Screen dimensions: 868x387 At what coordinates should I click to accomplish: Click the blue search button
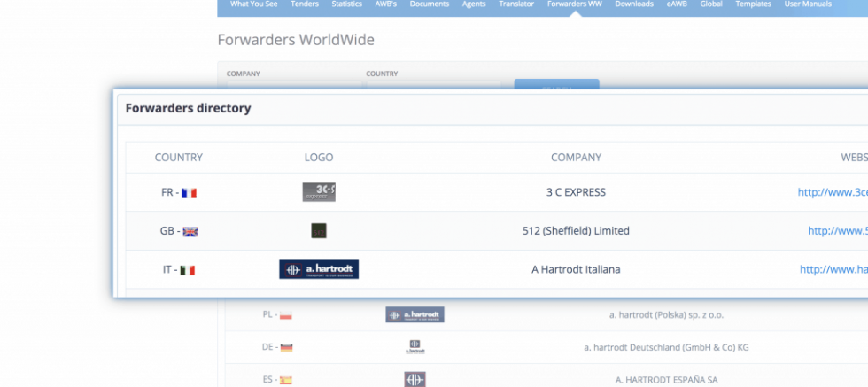coord(556,83)
